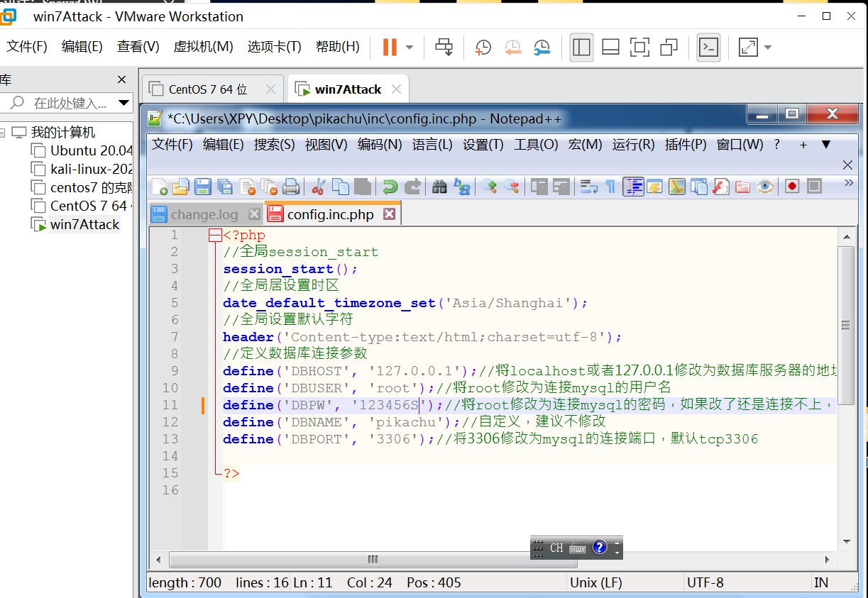
Task: Click Print icon in Notepad++ toolbar
Action: coord(291,187)
